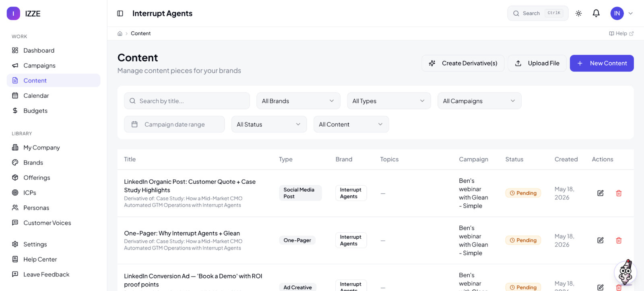Open the All Types filter
The width and height of the screenshot is (644, 291).
coord(389,101)
